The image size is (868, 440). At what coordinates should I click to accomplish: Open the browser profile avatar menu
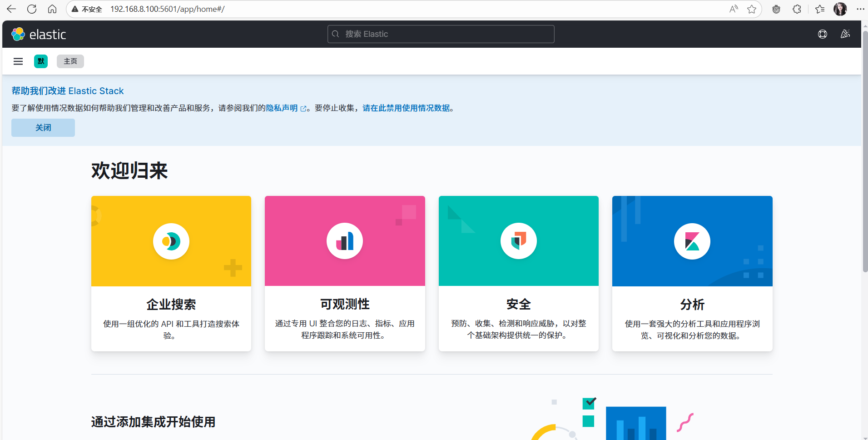point(841,9)
